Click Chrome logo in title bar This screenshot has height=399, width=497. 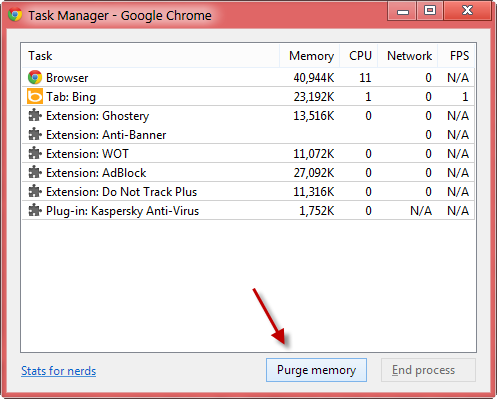click(15, 15)
